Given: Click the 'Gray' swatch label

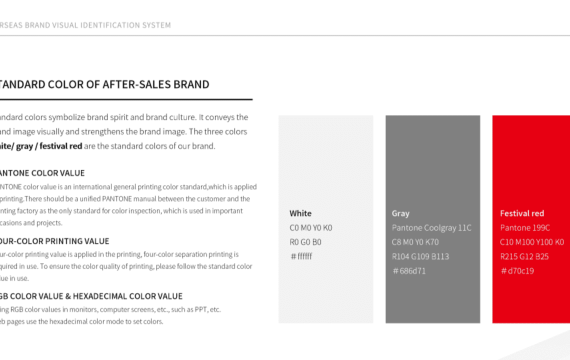Looking at the screenshot, I should click(401, 213).
